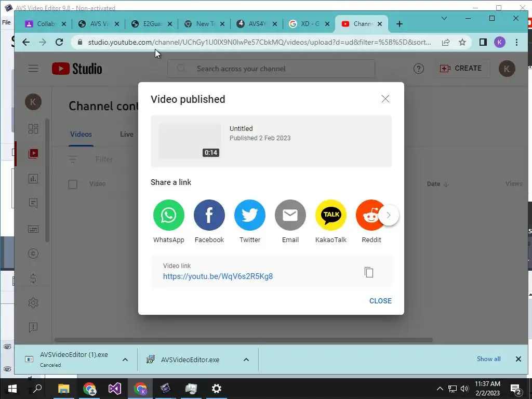
Task: Share the video on KakaoTalk
Action: coord(331,215)
